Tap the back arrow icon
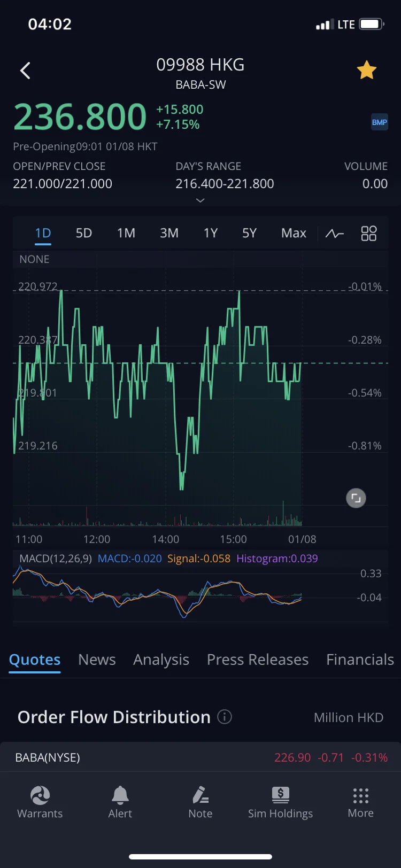The image size is (401, 868). tap(25, 71)
